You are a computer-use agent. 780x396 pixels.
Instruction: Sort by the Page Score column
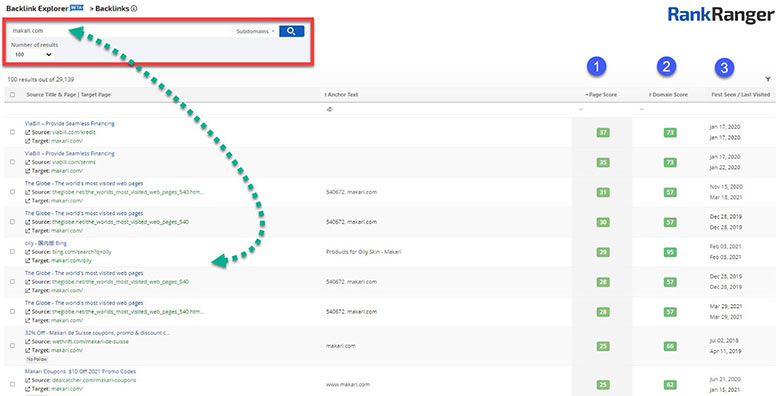[x=601, y=95]
